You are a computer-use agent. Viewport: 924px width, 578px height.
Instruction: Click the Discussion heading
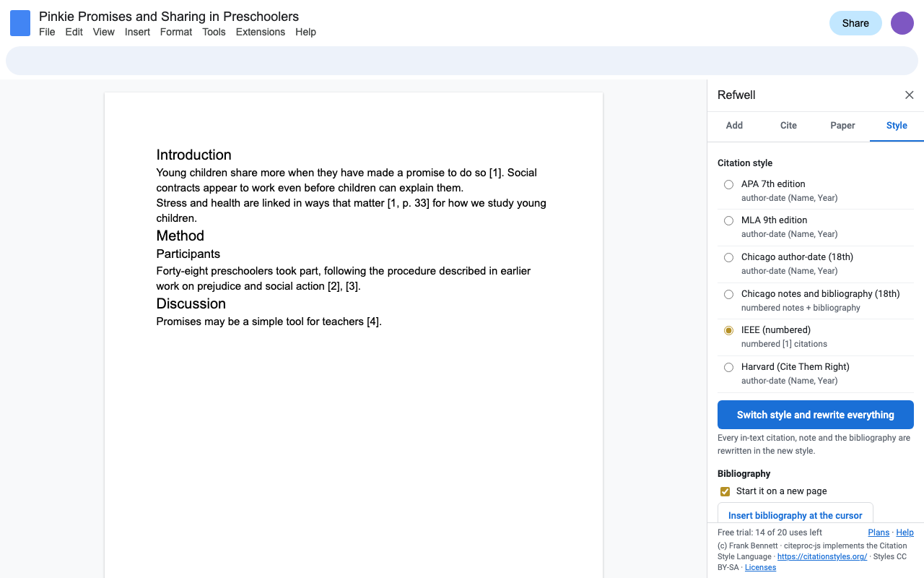pos(191,303)
